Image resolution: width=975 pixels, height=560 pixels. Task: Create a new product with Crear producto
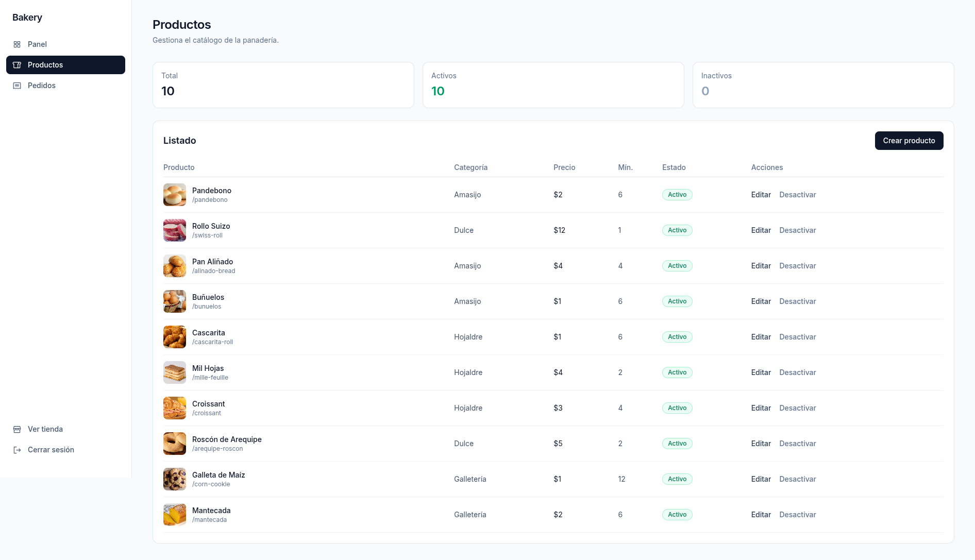[x=909, y=141]
